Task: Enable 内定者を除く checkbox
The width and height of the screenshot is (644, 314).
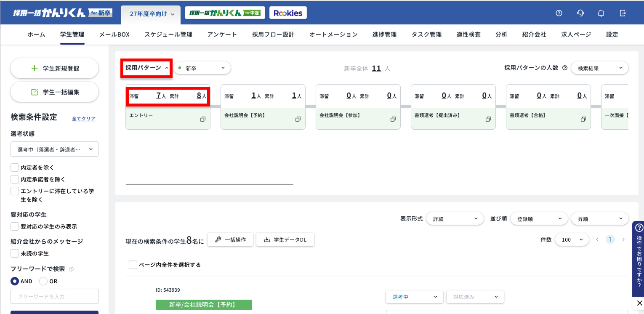Action: [x=15, y=168]
